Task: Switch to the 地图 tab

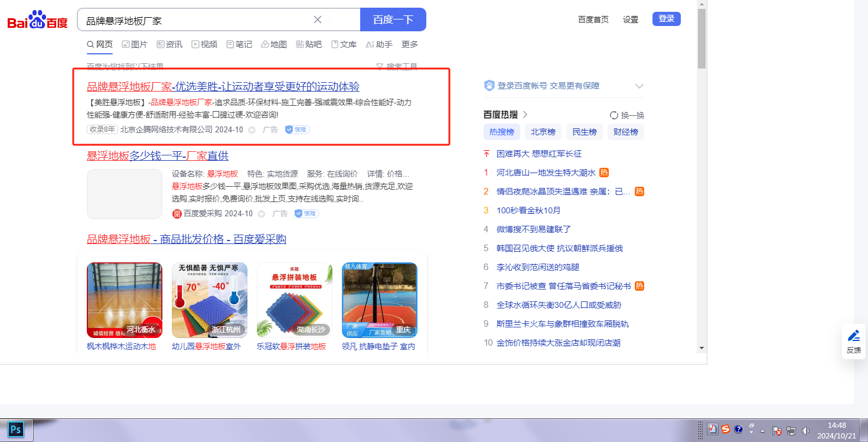Action: 274,44
